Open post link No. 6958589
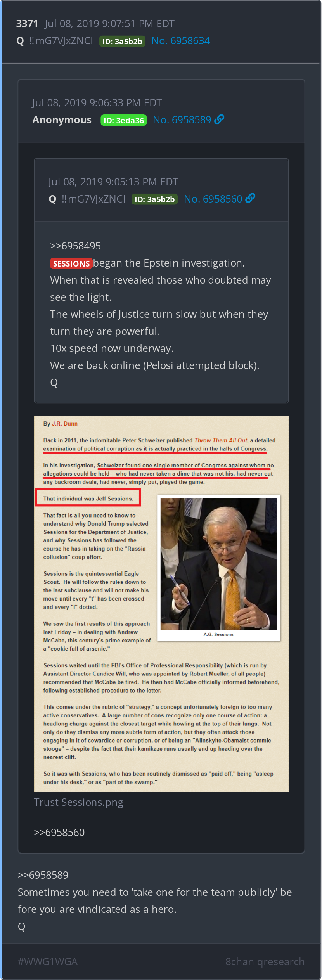The height and width of the screenshot is (980, 322). [x=182, y=120]
